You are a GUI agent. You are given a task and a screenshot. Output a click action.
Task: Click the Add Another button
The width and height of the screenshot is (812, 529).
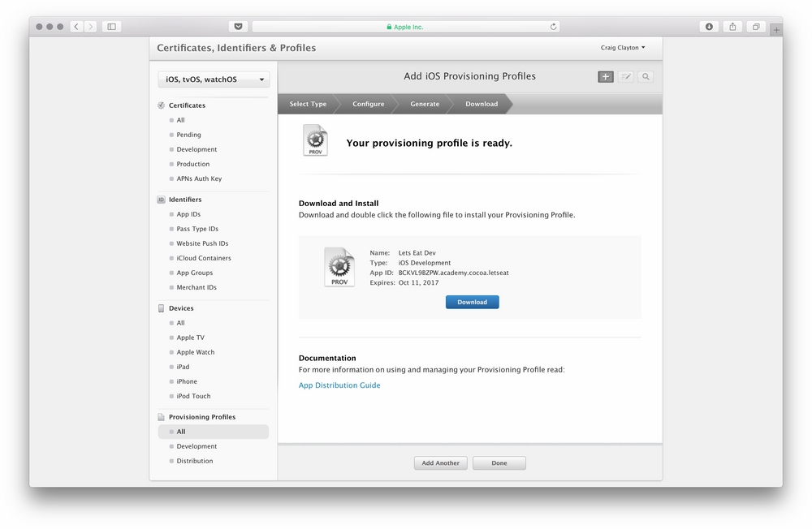pyautogui.click(x=441, y=463)
